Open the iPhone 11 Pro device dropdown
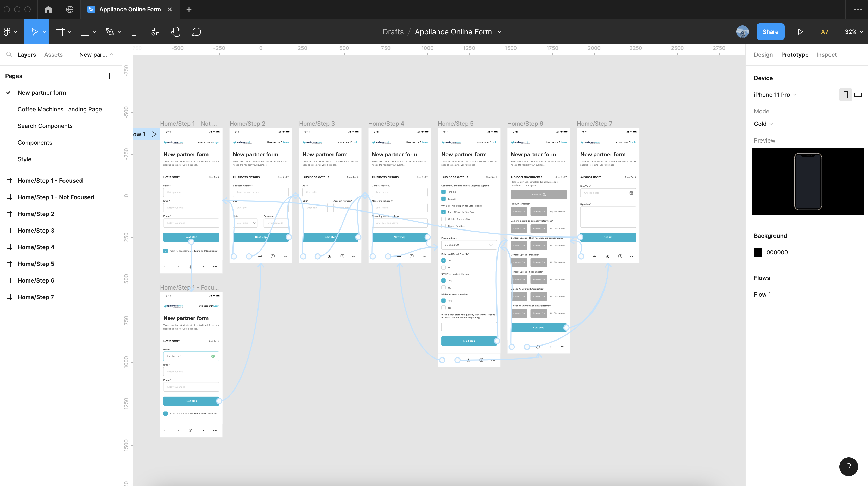The width and height of the screenshot is (868, 486). [x=775, y=95]
